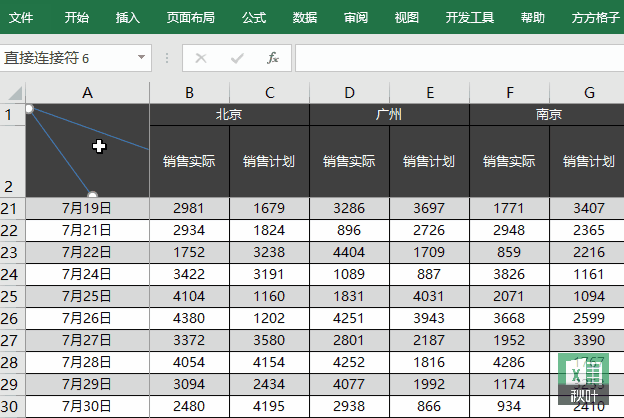Click the 南京 merged header cell
The width and height of the screenshot is (624, 418).
coord(549,115)
